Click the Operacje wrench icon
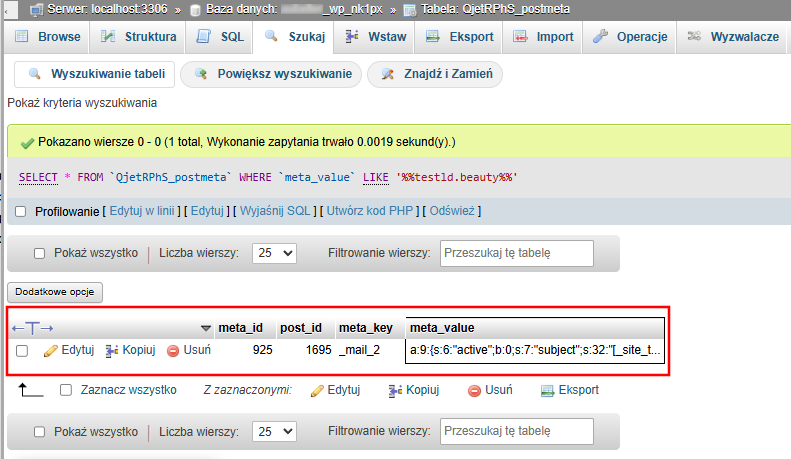Screen dimensions: 791x459 600,36
